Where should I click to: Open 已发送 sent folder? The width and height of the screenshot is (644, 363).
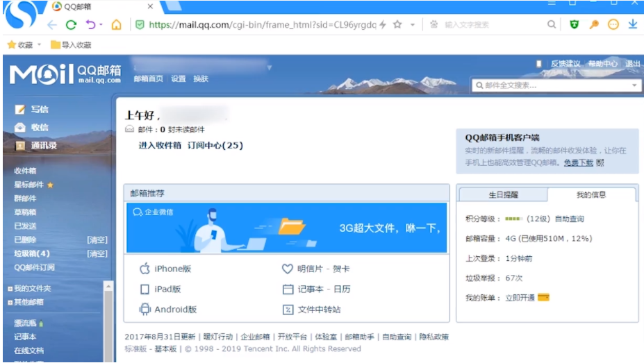tap(25, 226)
